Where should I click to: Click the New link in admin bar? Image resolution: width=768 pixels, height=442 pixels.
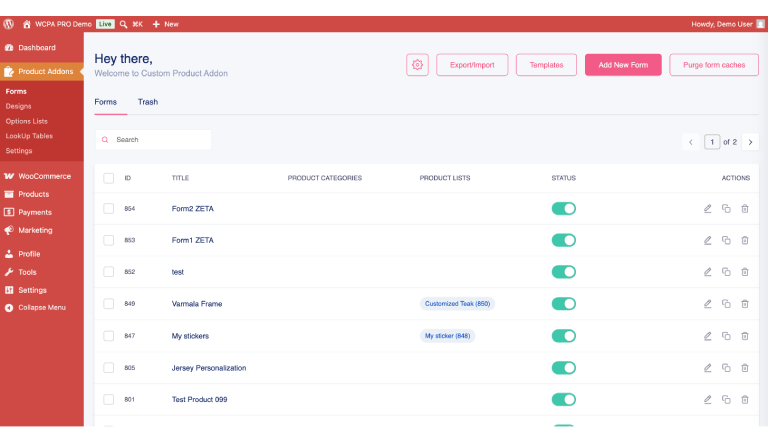pyautogui.click(x=166, y=24)
